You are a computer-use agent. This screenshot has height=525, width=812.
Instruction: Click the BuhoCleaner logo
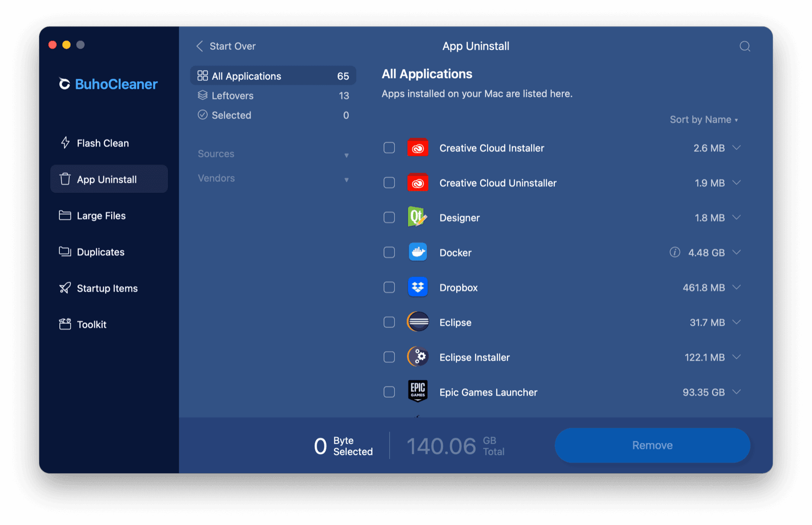[108, 84]
